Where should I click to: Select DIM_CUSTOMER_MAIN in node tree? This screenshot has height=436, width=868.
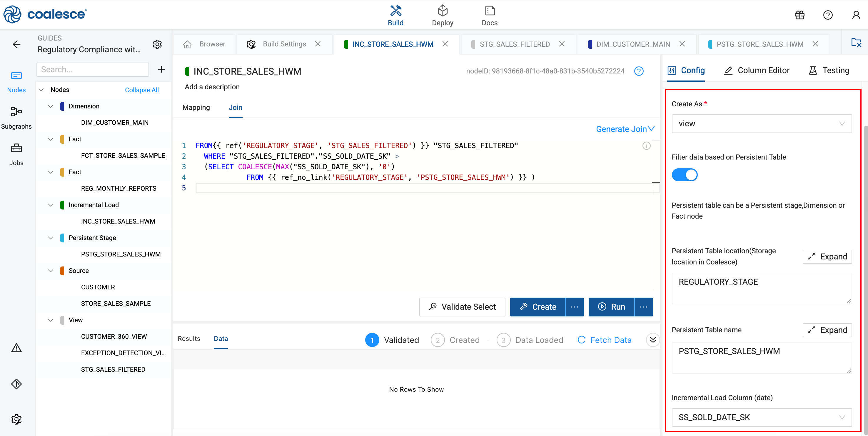[115, 123]
